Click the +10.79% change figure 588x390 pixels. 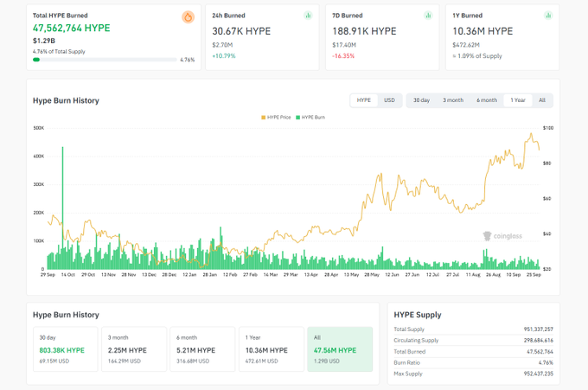pyautogui.click(x=224, y=56)
